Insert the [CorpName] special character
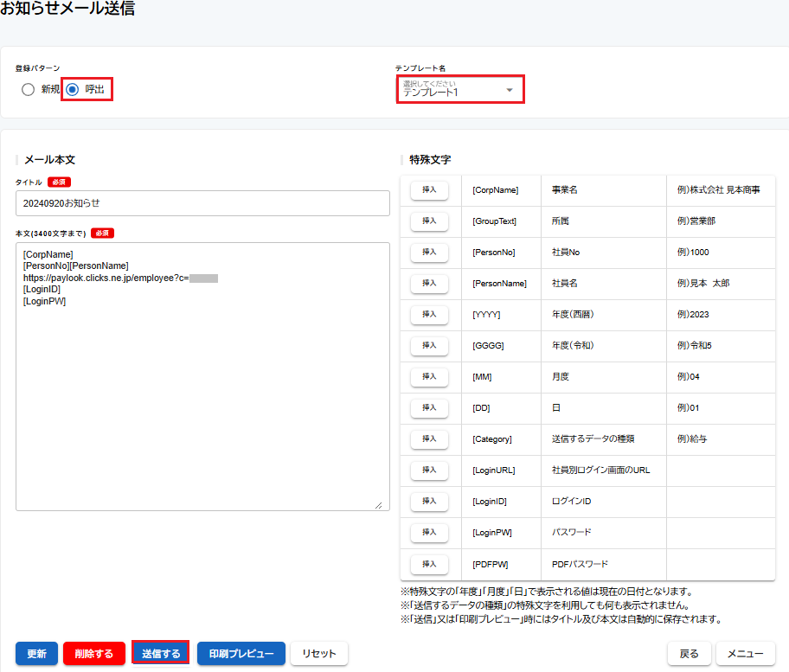 (x=429, y=190)
